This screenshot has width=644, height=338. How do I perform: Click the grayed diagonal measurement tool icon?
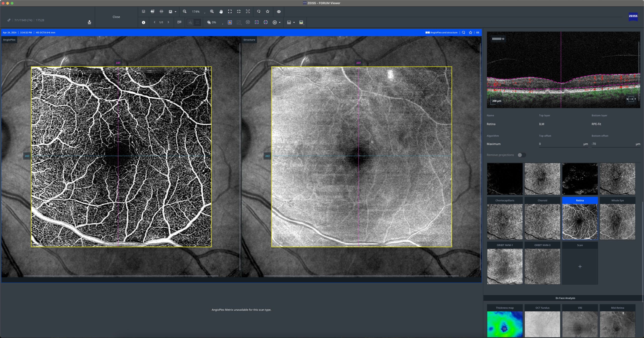coord(239,22)
